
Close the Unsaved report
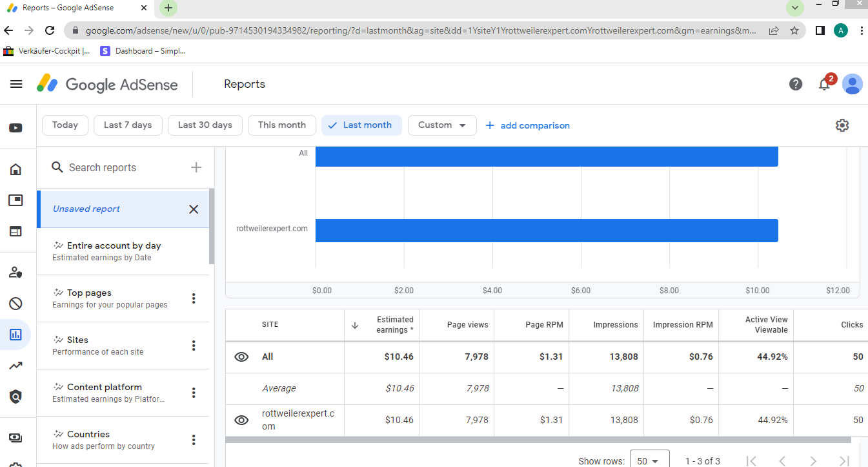[x=194, y=209]
